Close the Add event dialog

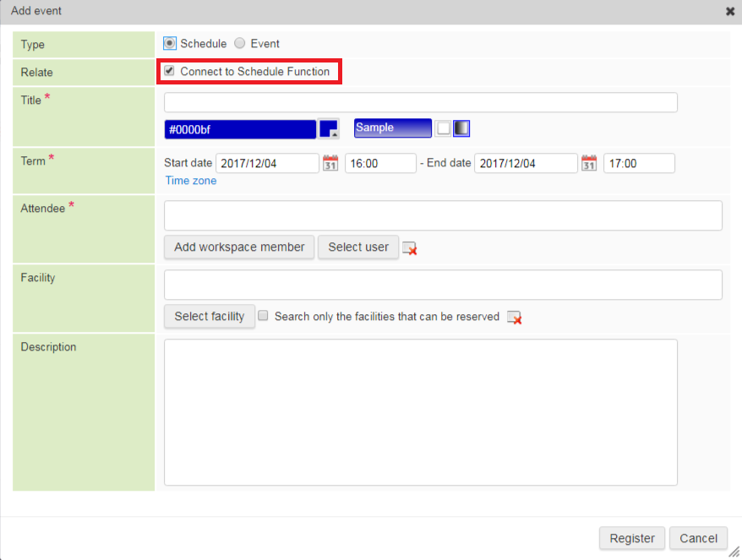pyautogui.click(x=729, y=12)
